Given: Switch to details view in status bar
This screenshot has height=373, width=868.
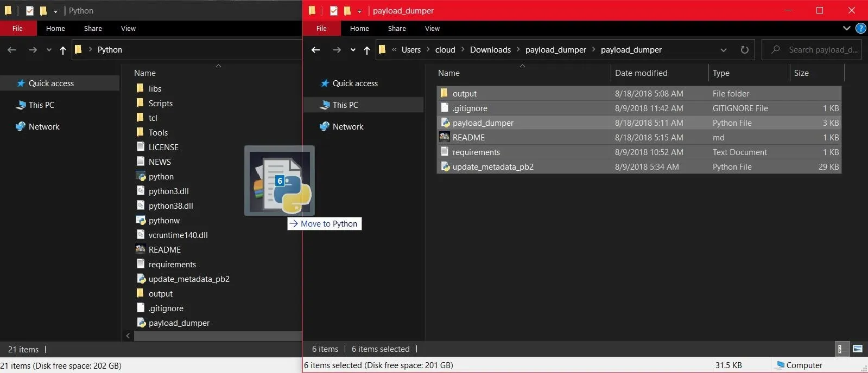Looking at the screenshot, I should [840, 349].
